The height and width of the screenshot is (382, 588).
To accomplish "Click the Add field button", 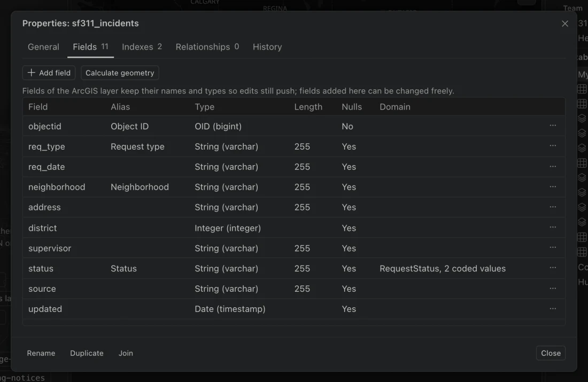I will [x=49, y=73].
